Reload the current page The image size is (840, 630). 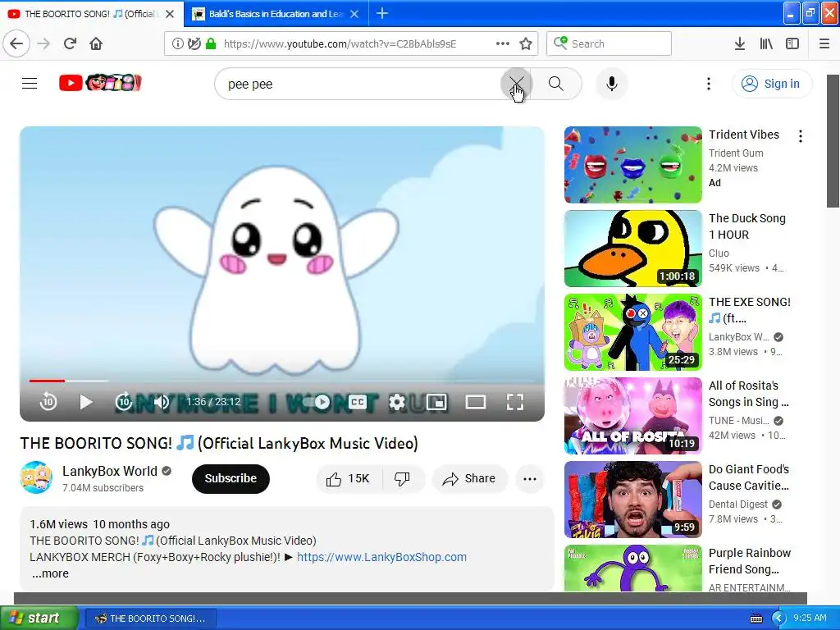pyautogui.click(x=70, y=43)
